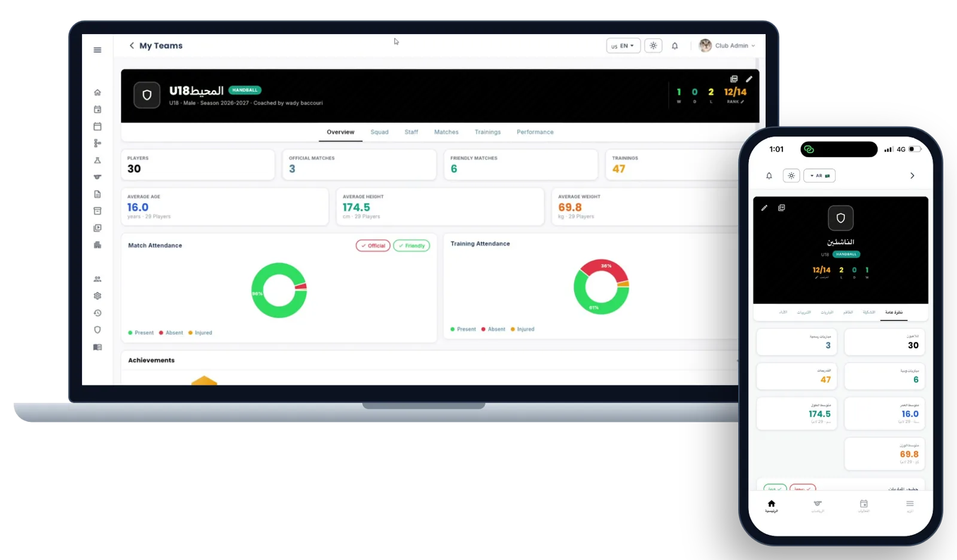Tap the notification bell on the phone

[x=769, y=176]
